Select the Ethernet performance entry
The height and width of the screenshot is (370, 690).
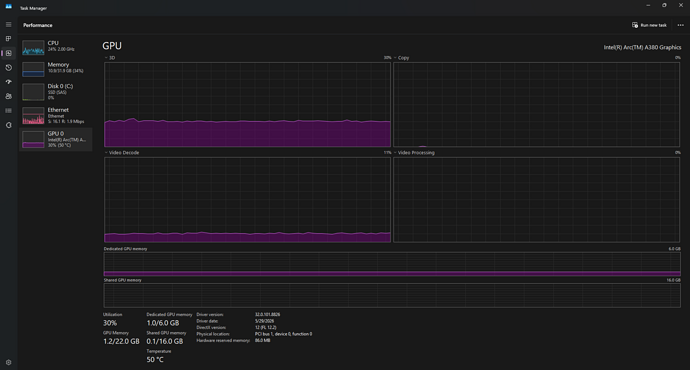55,115
